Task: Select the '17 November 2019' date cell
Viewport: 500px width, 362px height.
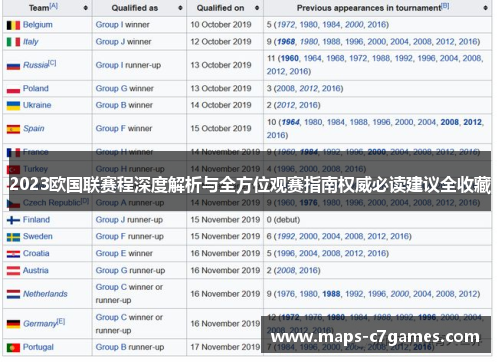Action: coord(225,348)
